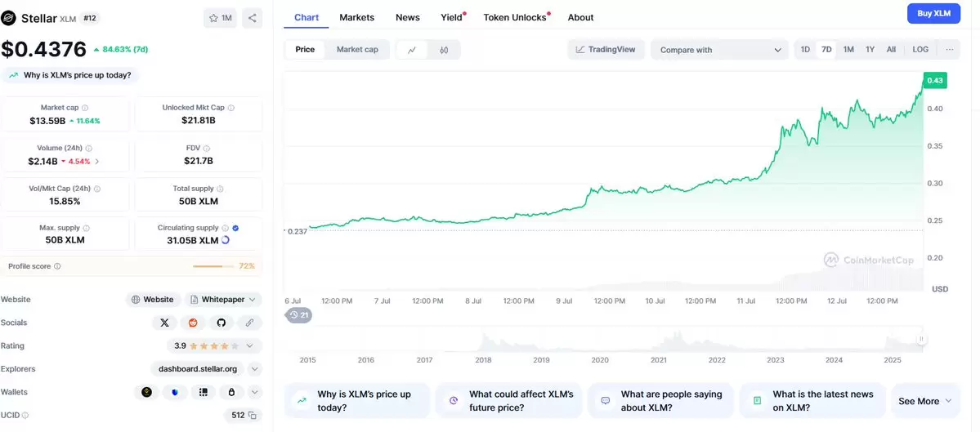Click the blue shield wallet icon
980x432 pixels.
tap(175, 392)
